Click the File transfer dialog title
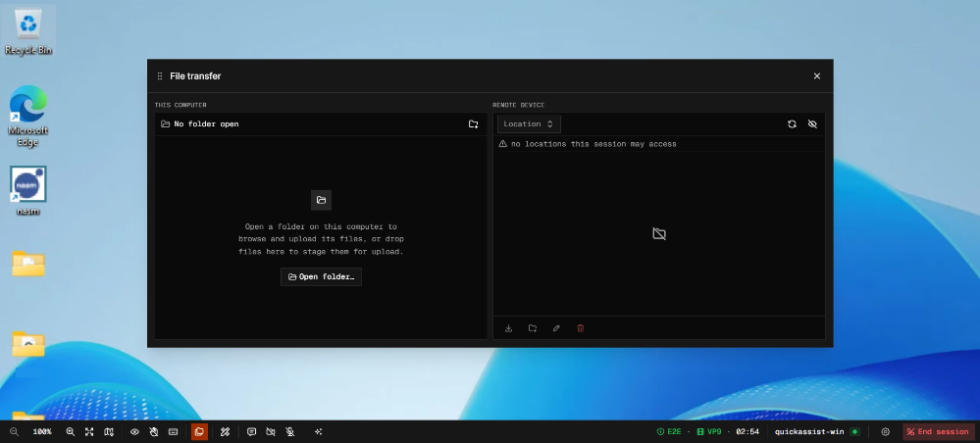The width and height of the screenshot is (980, 443). point(195,76)
